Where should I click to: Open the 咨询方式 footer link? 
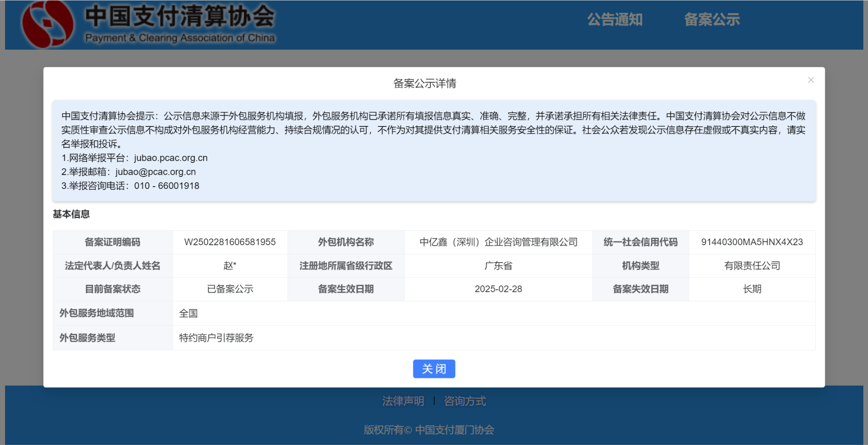click(465, 401)
